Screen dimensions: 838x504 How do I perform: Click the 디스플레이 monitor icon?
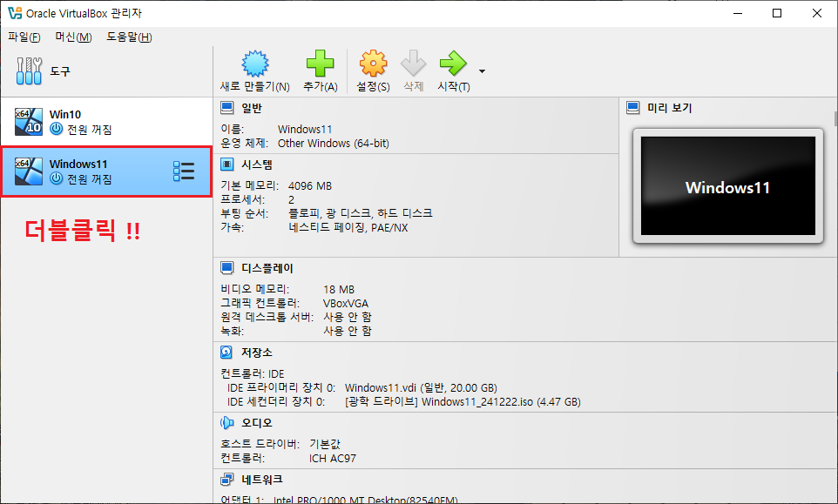[x=227, y=268]
